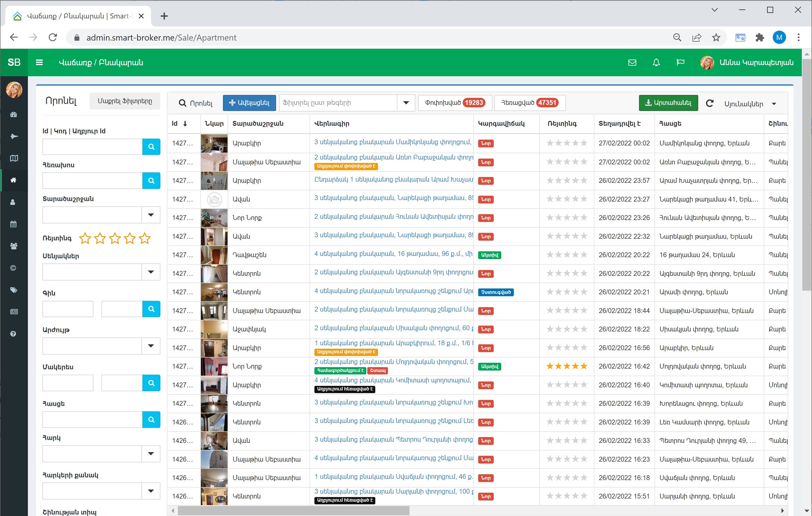This screenshot has height=516, width=812.
Task: Expand the Հարկ dropdown
Action: coord(151,454)
